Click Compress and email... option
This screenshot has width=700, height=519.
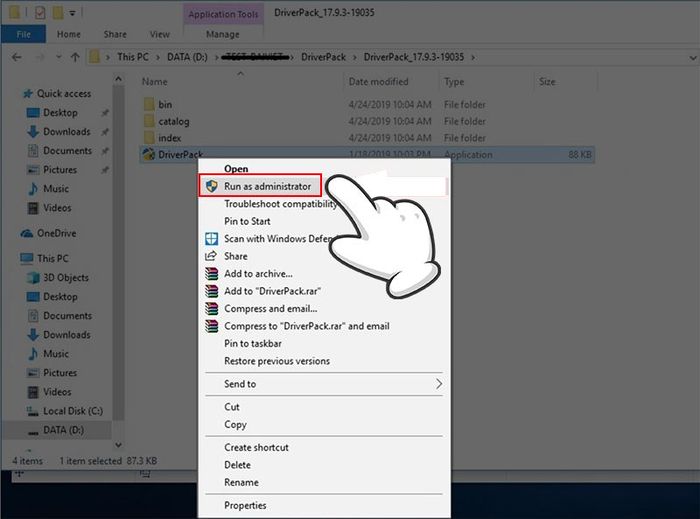click(271, 308)
